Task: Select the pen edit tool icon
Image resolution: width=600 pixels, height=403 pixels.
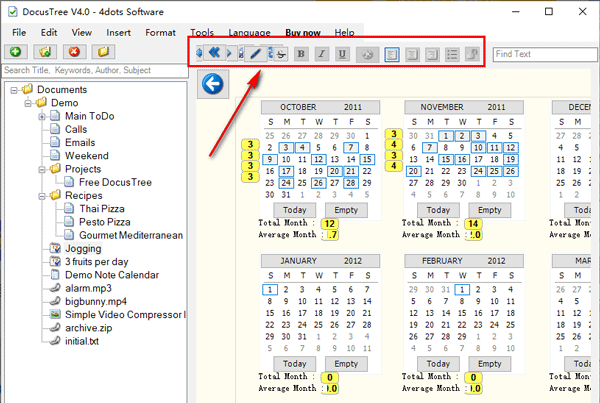Action: click(255, 54)
